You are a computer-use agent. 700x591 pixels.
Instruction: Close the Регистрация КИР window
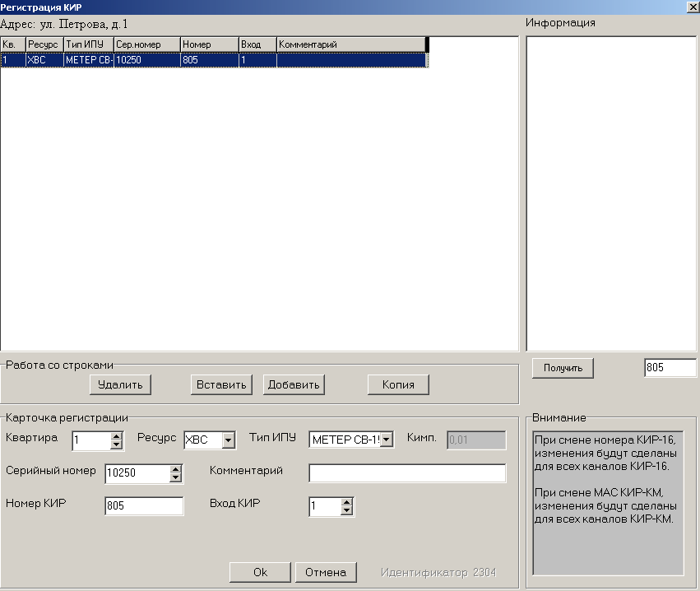coord(692,7)
